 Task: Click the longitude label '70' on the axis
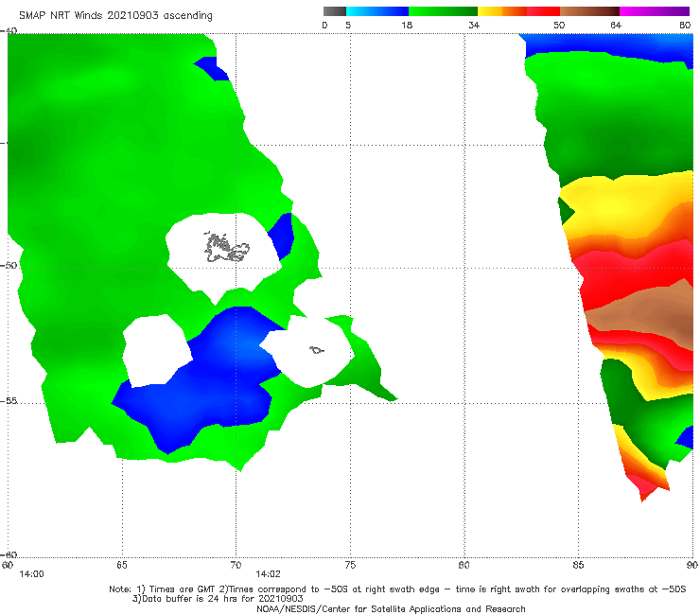coord(236,565)
